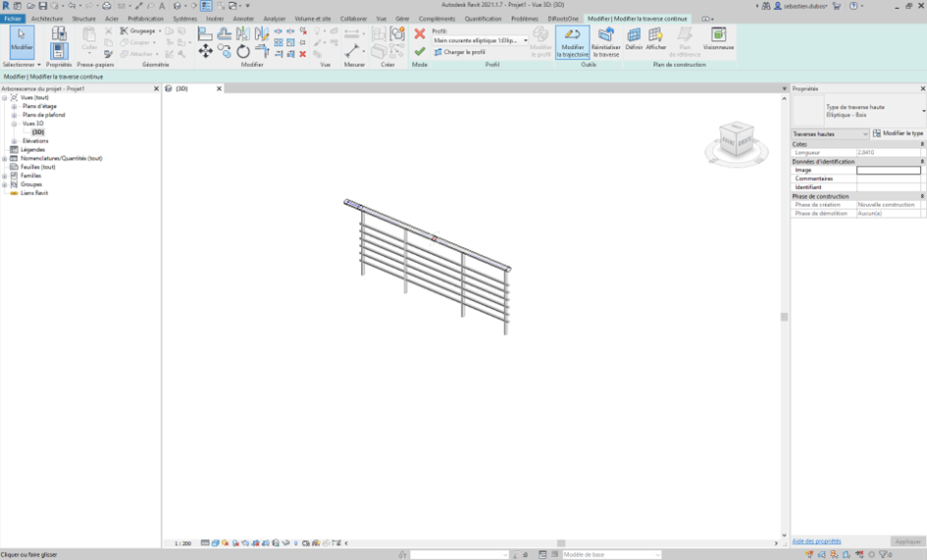The height and width of the screenshot is (560, 927).
Task: Select the Mirror pick axis tool
Action: click(x=243, y=33)
